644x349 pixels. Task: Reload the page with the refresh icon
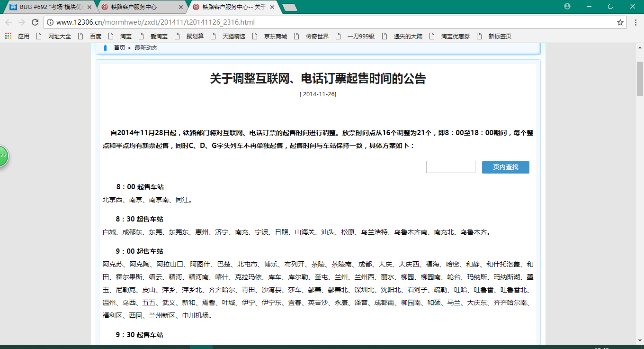point(35,22)
